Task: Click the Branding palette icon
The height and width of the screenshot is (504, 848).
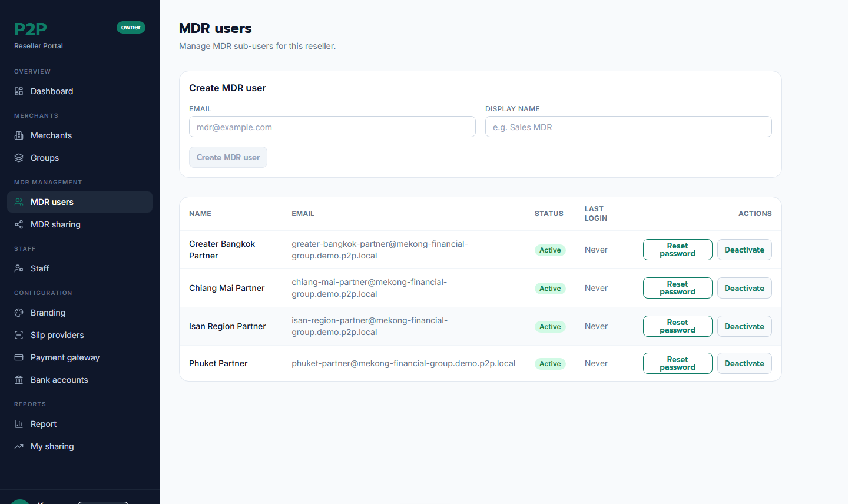Action: 19,313
